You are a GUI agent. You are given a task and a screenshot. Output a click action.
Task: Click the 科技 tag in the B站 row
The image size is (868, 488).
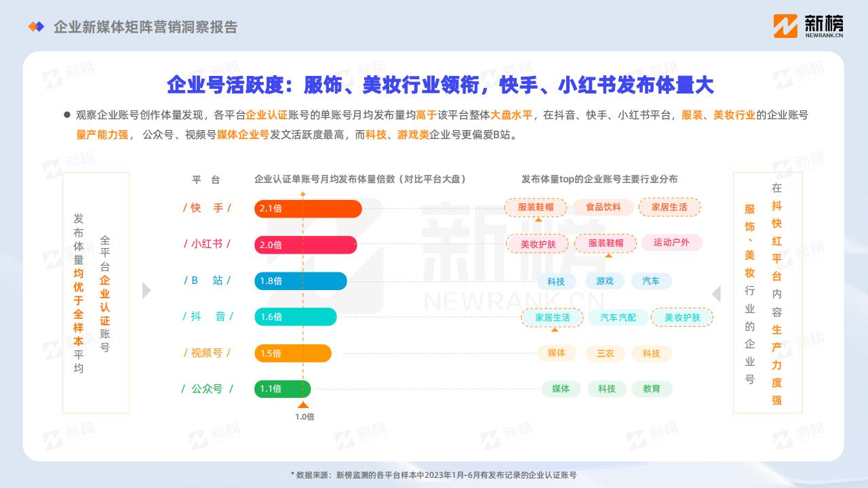point(556,281)
